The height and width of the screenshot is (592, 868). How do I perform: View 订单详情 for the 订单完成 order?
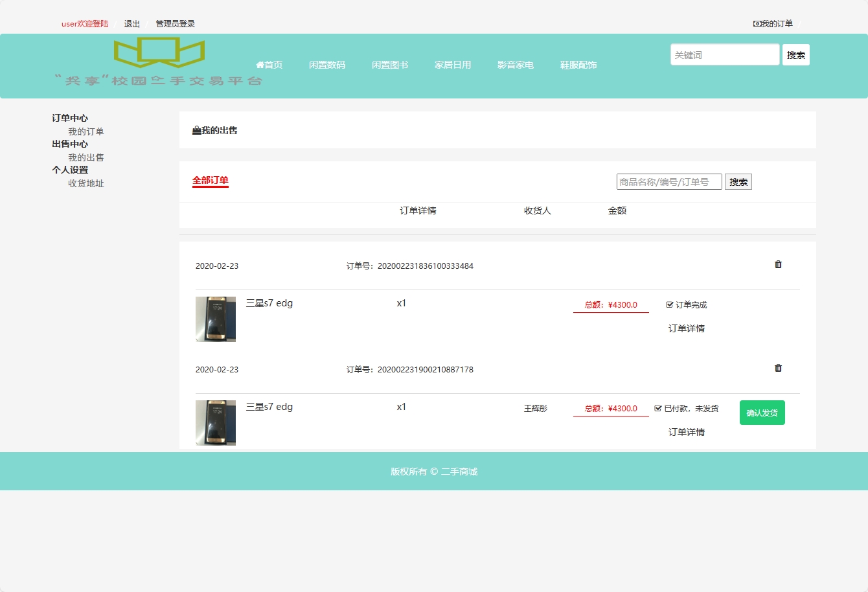coord(687,328)
